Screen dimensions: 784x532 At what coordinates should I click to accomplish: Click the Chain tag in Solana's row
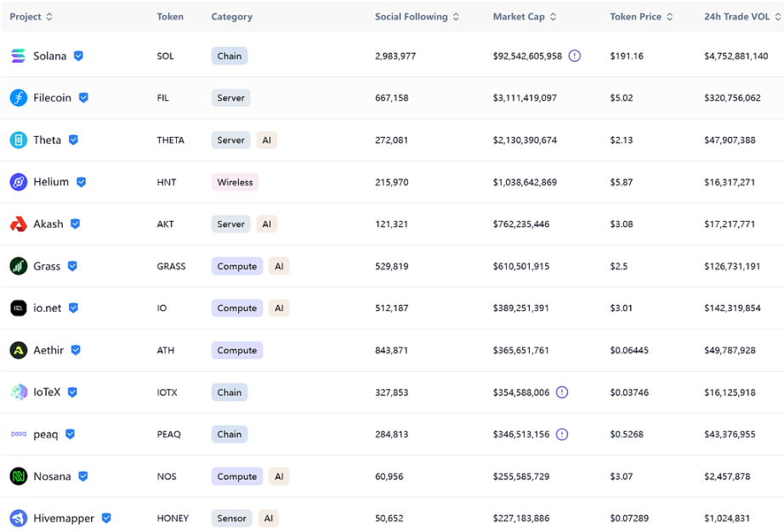click(230, 56)
